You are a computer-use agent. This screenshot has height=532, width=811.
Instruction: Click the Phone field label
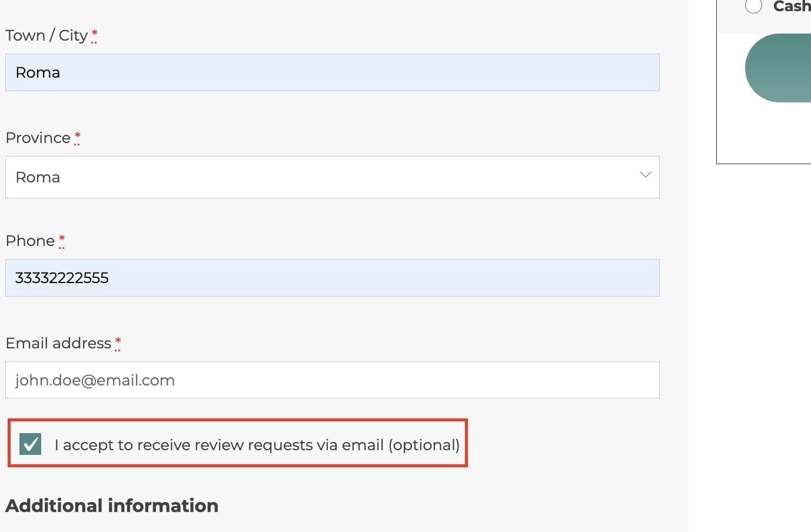30,241
